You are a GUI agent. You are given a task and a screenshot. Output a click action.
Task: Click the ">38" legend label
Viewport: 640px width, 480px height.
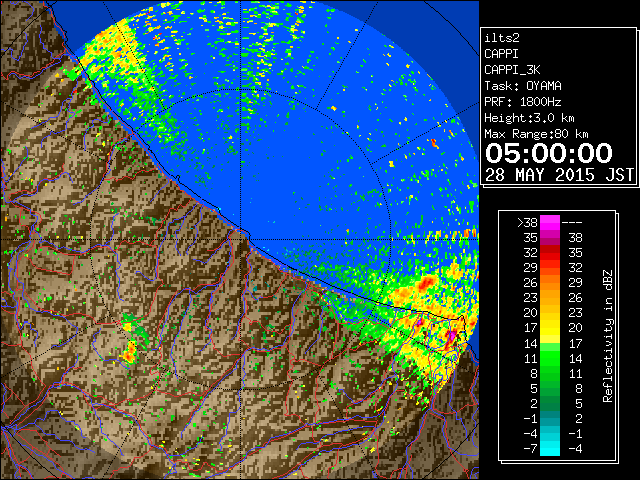pos(527,222)
